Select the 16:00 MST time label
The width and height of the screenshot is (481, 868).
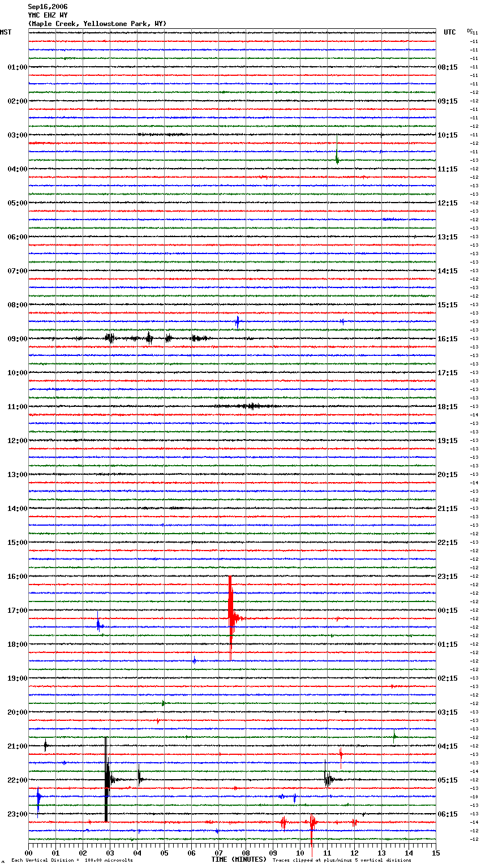pos(17,577)
